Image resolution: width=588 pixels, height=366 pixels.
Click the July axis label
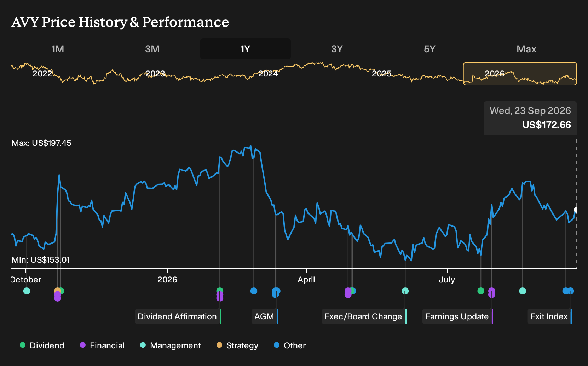(447, 280)
